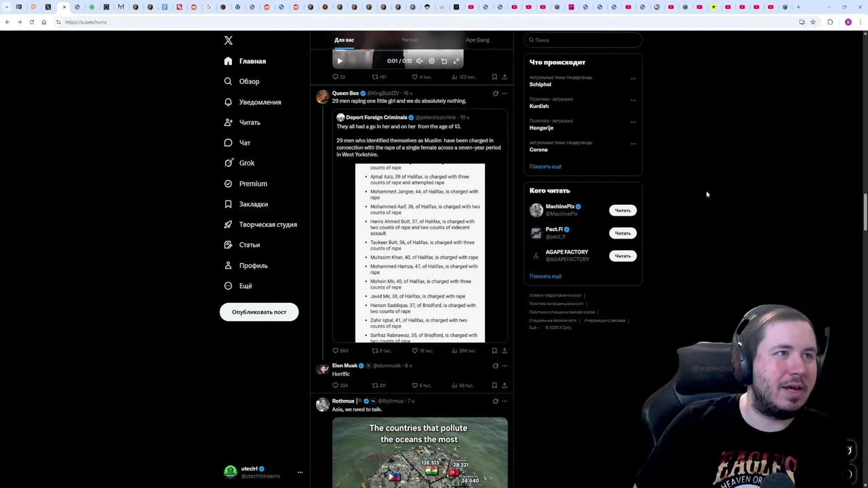Open Hongarije trend options dots
The height and width of the screenshot is (488, 868).
tap(633, 121)
